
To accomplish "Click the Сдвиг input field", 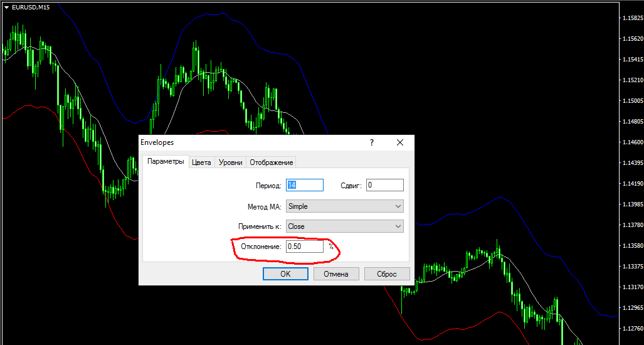I will [385, 185].
